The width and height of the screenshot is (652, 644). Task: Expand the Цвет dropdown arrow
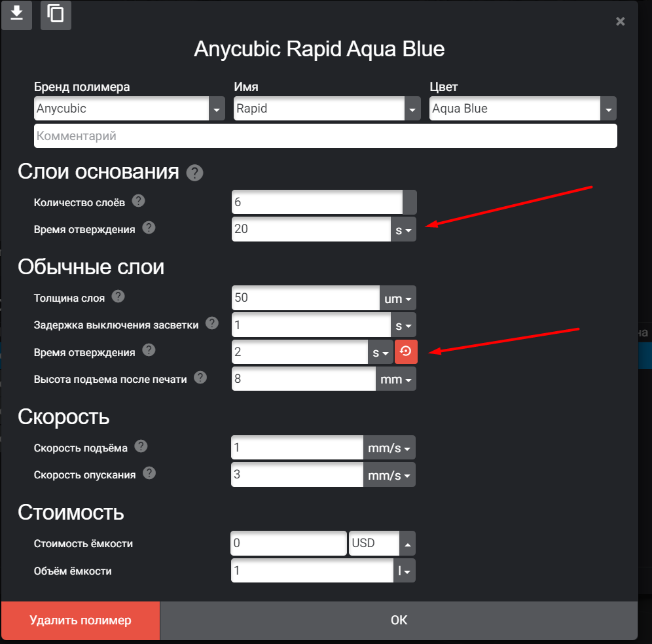click(x=608, y=109)
